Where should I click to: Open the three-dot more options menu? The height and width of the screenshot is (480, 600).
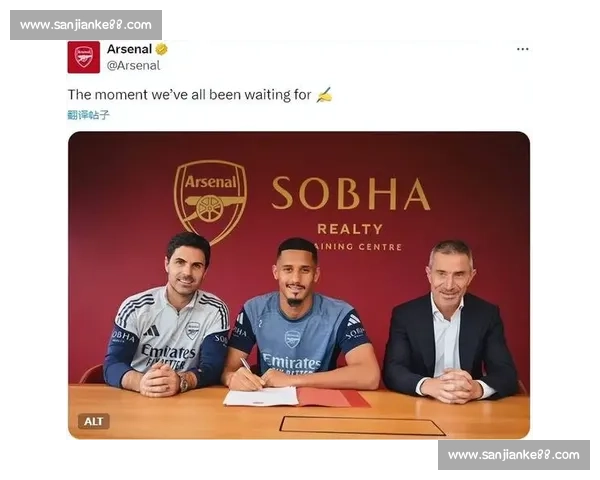point(522,49)
